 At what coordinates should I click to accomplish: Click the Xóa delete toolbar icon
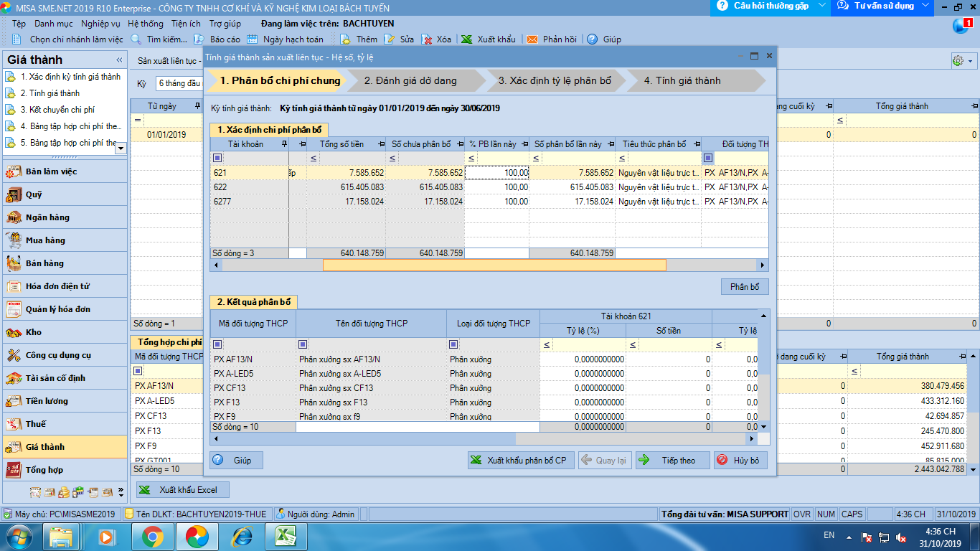(x=427, y=39)
